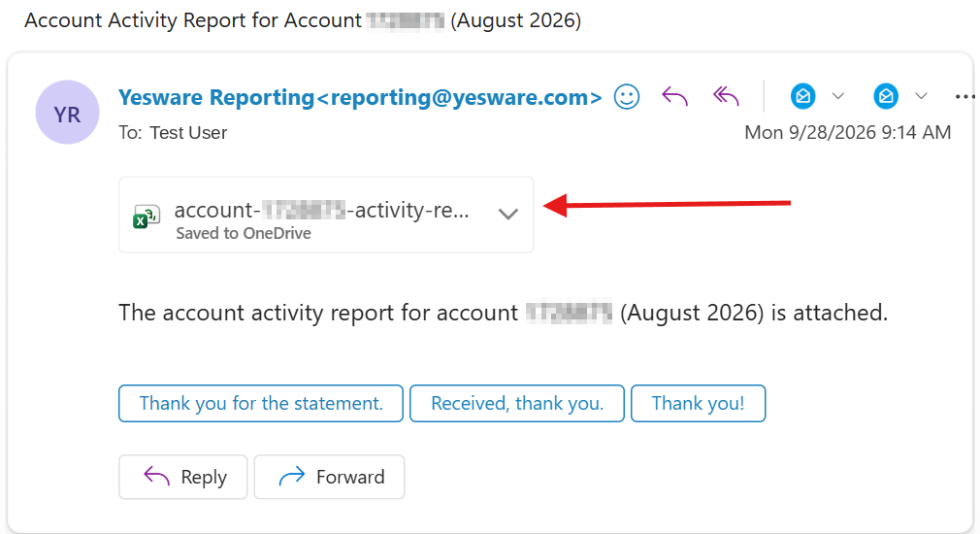Click the Reply button at bottom

click(183, 477)
